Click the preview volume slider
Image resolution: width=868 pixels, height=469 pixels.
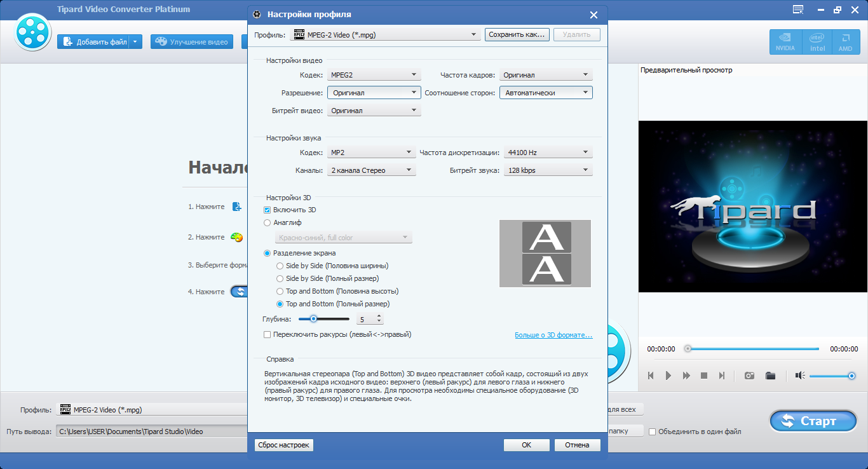coord(832,376)
